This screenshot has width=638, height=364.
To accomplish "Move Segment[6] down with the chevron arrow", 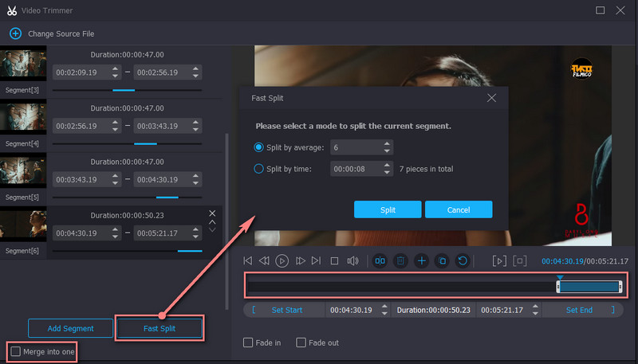I will point(212,230).
